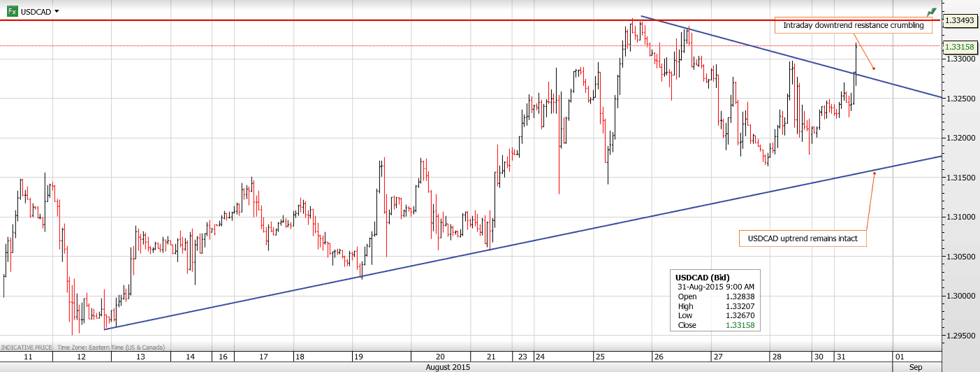
Task: Click the orange anchor dot of the uptrend annotation
Action: click(875, 173)
